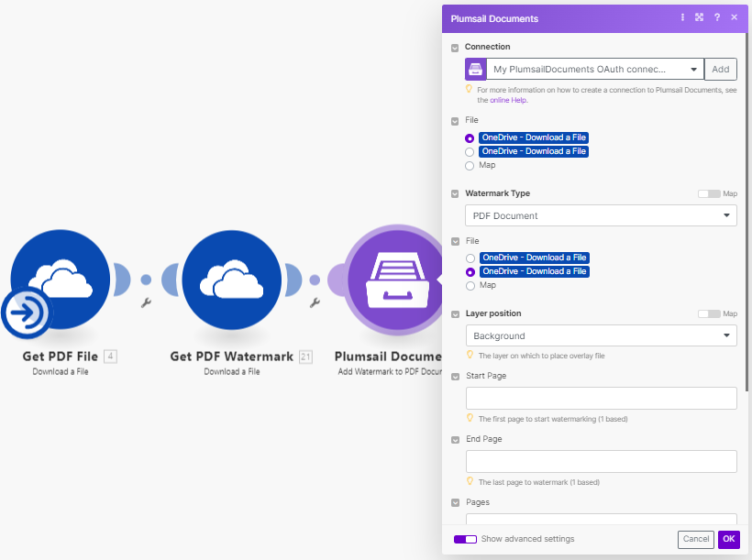752x560 pixels.
Task: Open the Layer position dropdown showing Background
Action: pos(602,335)
